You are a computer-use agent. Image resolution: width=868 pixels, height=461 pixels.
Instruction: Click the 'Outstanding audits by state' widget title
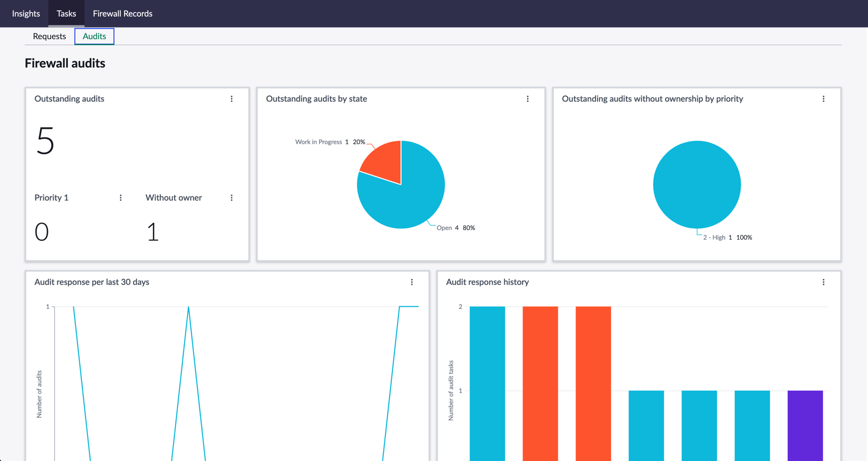point(317,99)
